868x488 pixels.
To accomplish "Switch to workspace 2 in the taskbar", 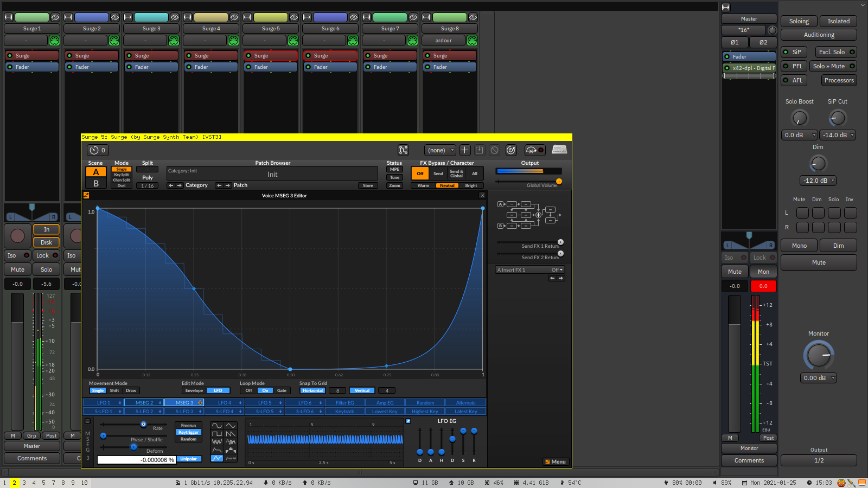I will click(x=14, y=482).
